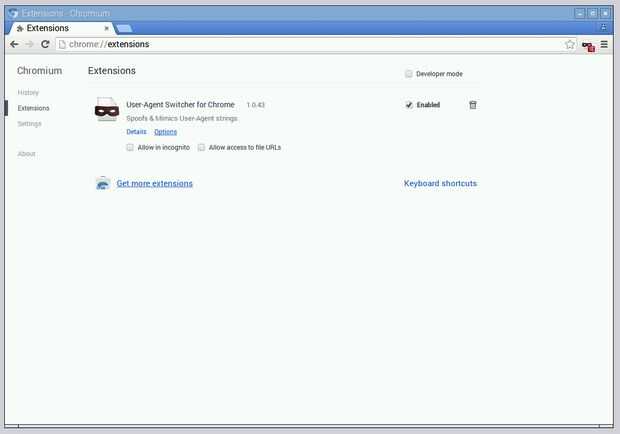Click the User-Agent Switcher mask icon
Viewport: 620px width, 434px height.
[107, 109]
